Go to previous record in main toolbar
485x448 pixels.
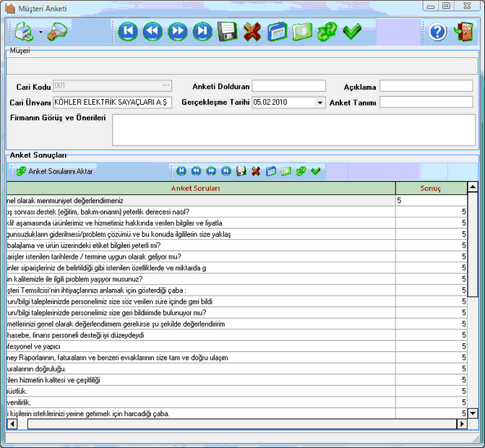point(153,31)
